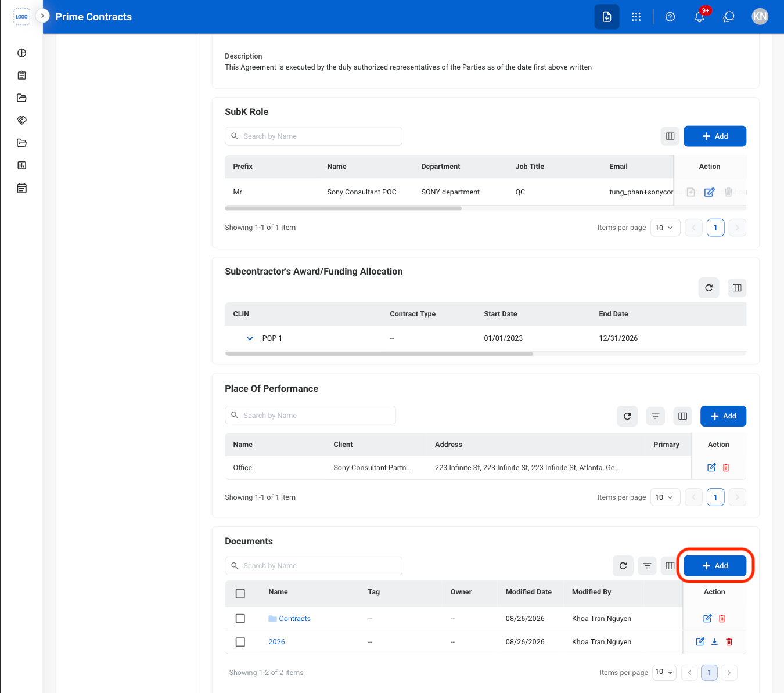Focus the SubK Role search by name field
The image size is (784, 693).
[x=314, y=136]
